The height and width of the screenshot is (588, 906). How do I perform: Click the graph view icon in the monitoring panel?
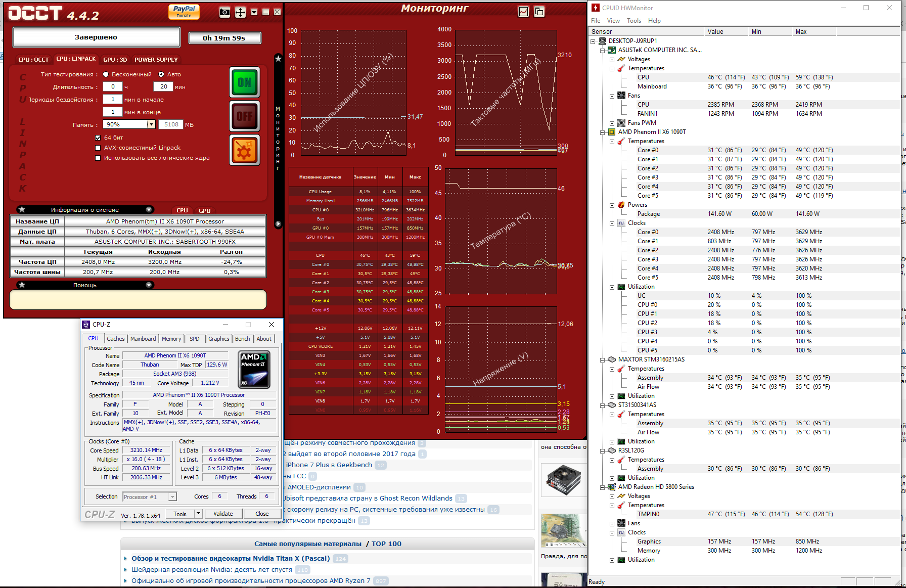click(x=524, y=12)
